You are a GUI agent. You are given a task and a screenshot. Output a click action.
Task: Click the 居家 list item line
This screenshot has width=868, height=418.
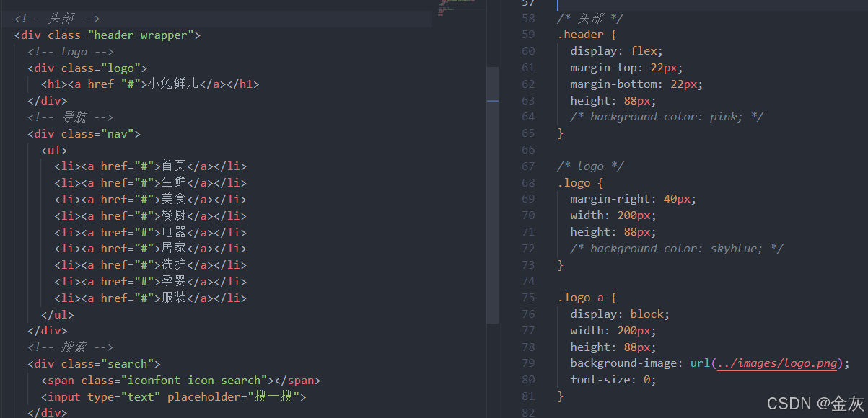tap(150, 249)
